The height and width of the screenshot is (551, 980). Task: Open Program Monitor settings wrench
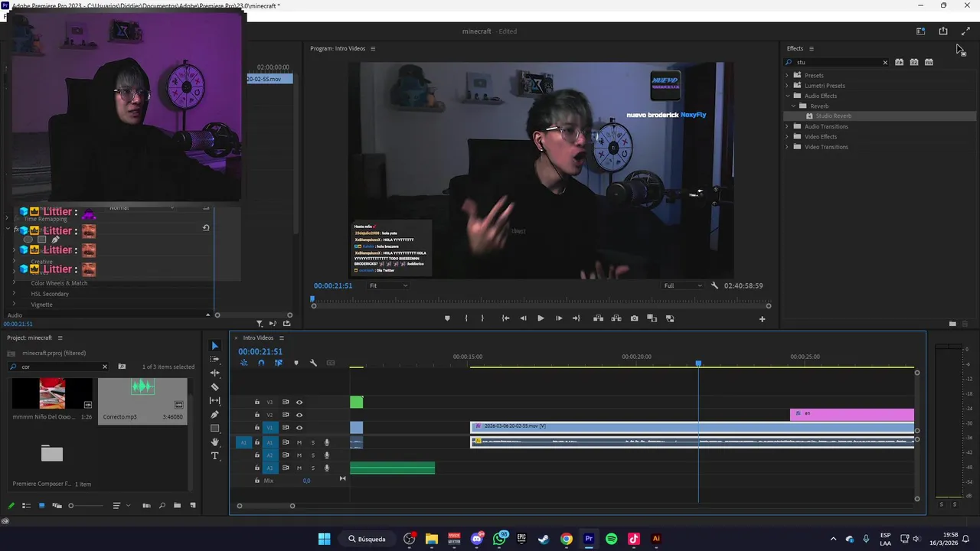click(x=714, y=285)
